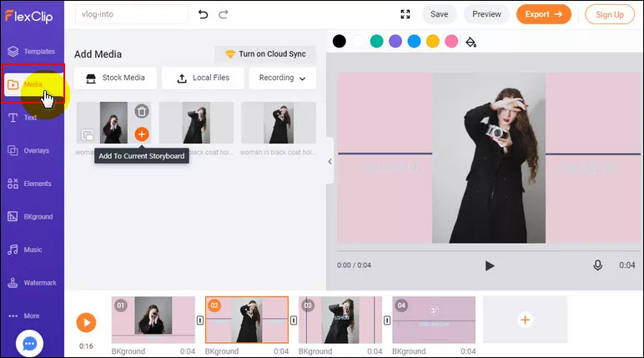
Task: Open the Elements sidebar section
Action: coord(29,184)
